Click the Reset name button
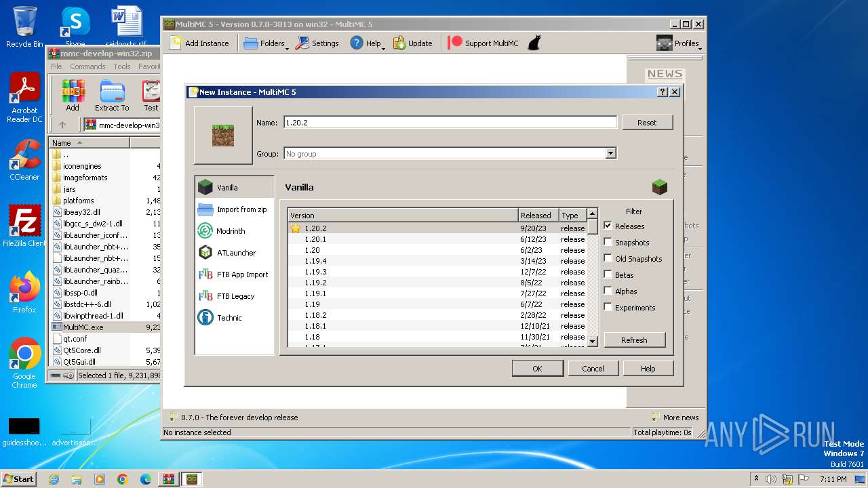 (647, 123)
